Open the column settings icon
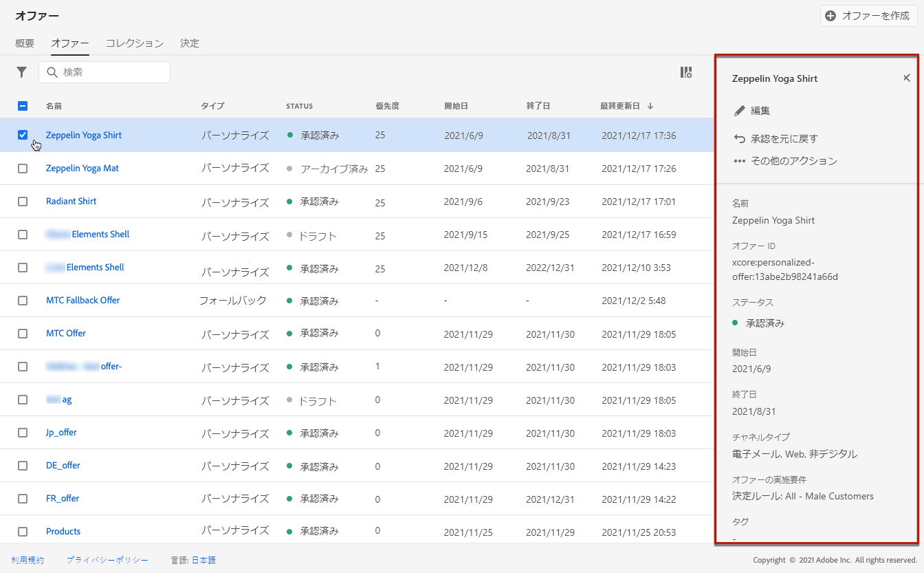Image resolution: width=924 pixels, height=573 pixels. (686, 72)
